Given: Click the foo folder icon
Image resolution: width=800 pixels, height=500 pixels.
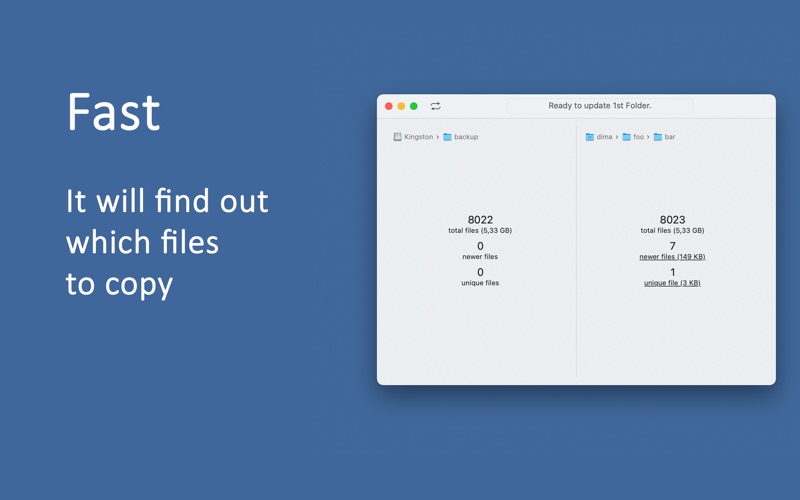Looking at the screenshot, I should (627, 137).
